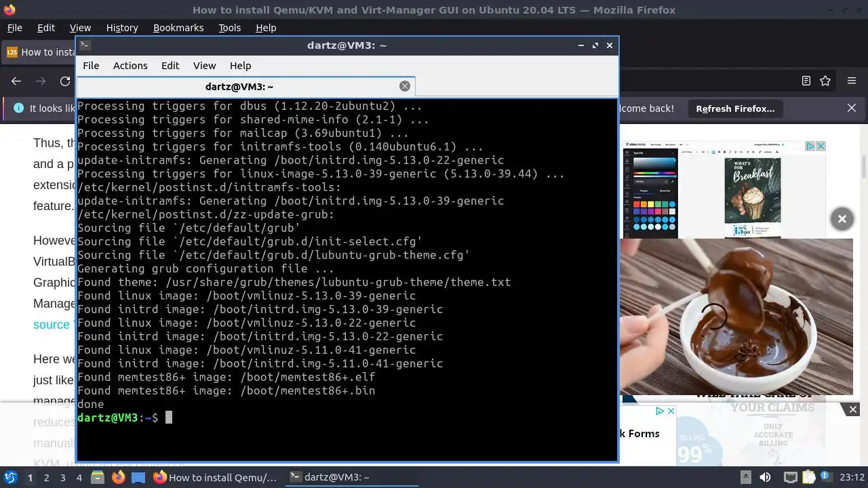
Task: Select the dartz@VM3 terminal taskbar entry
Action: click(351, 477)
